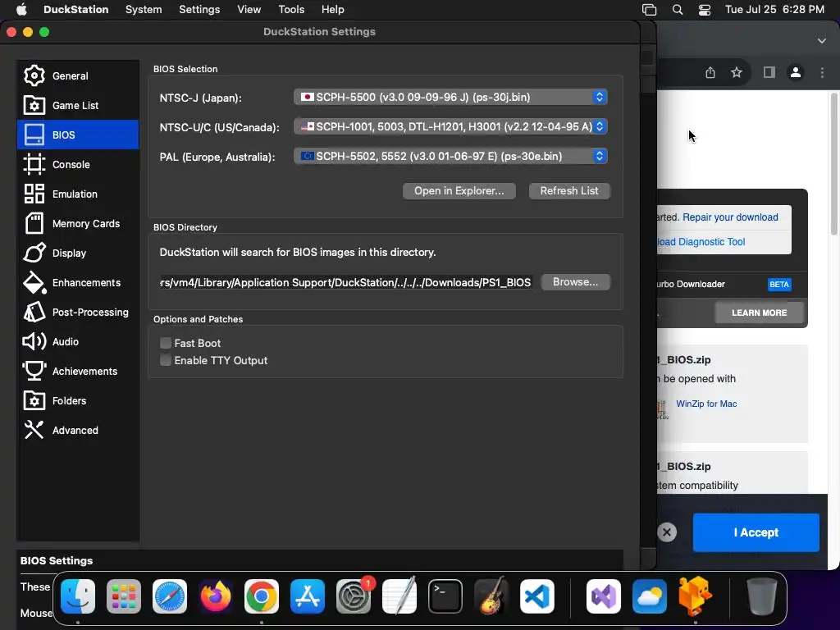
Task: Open Spotlight search in the menu bar
Action: click(x=678, y=10)
